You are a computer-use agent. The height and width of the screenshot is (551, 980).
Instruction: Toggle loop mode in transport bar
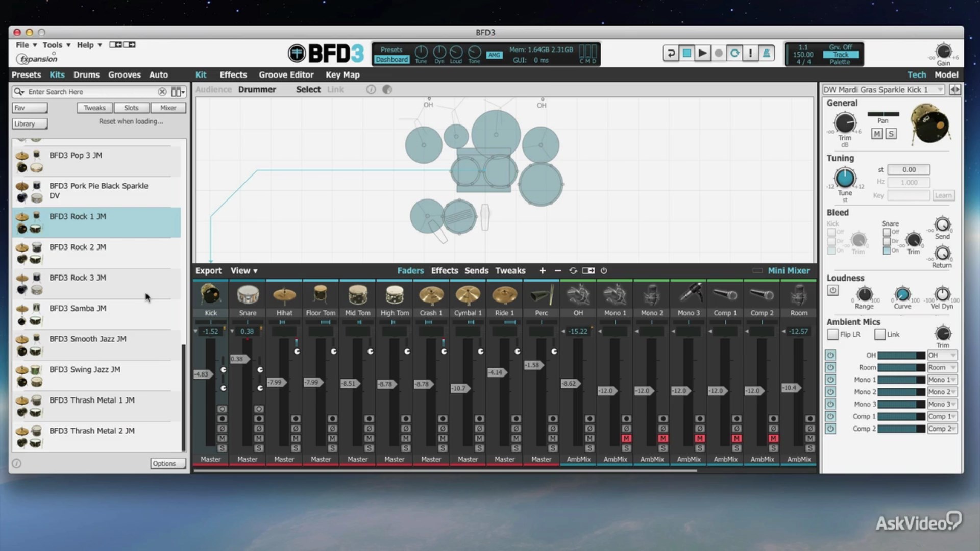pos(734,53)
